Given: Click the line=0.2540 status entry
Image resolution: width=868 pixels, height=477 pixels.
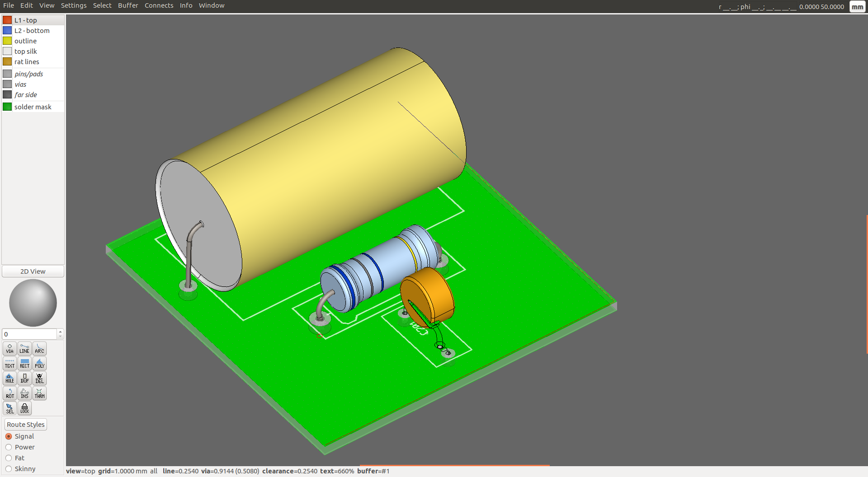Looking at the screenshot, I should pyautogui.click(x=180, y=471).
